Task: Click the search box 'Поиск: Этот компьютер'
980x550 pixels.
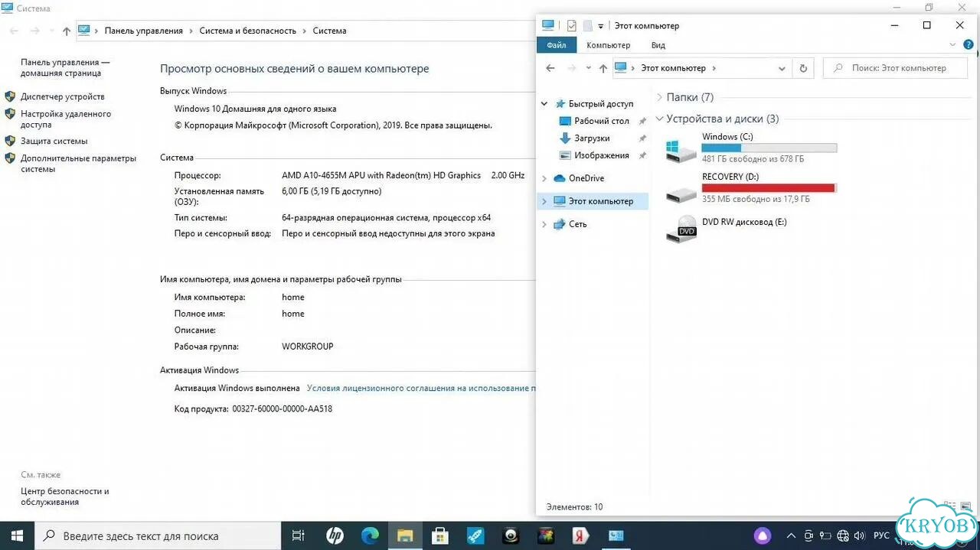Action: (895, 68)
